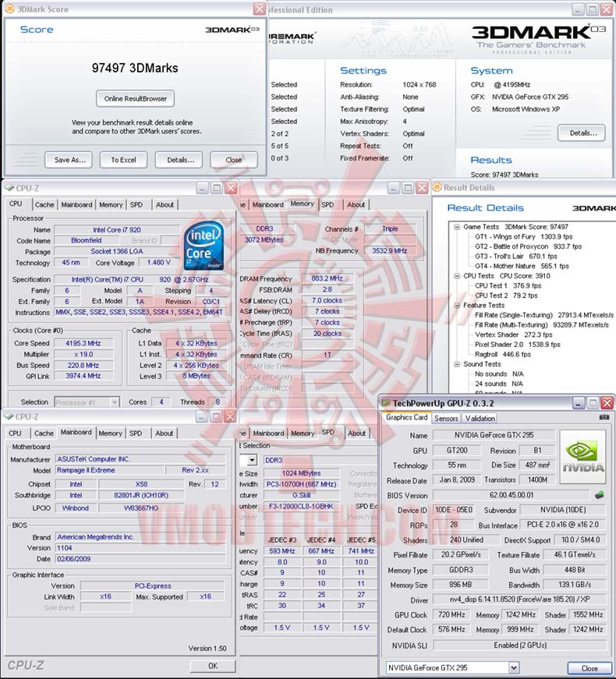Viewport: 616px width, 679px height.
Task: Collapse the Feature Tests tree node
Action: pyautogui.click(x=457, y=306)
